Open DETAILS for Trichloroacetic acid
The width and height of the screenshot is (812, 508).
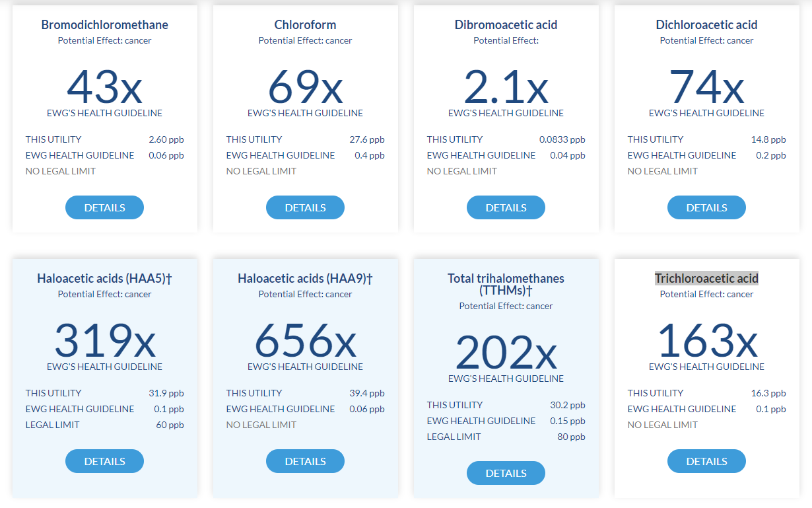pyautogui.click(x=706, y=461)
